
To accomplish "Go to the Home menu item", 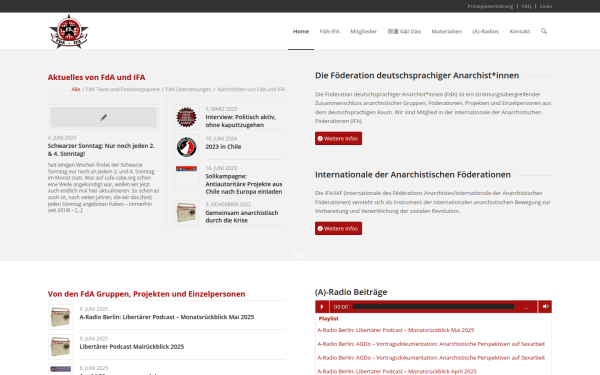I will click(301, 31).
